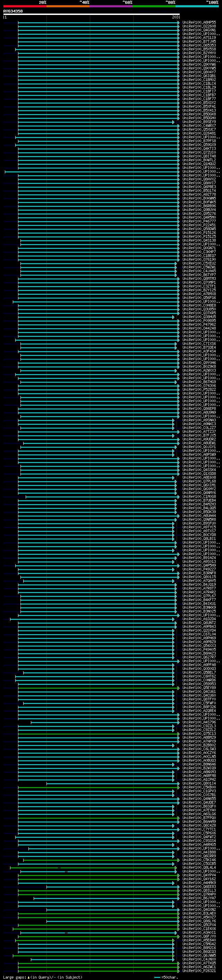The width and height of the screenshot is (222, 980).
Task: Select hit label UniRef100_Q8ITA8
Action: click(x=199, y=156)
